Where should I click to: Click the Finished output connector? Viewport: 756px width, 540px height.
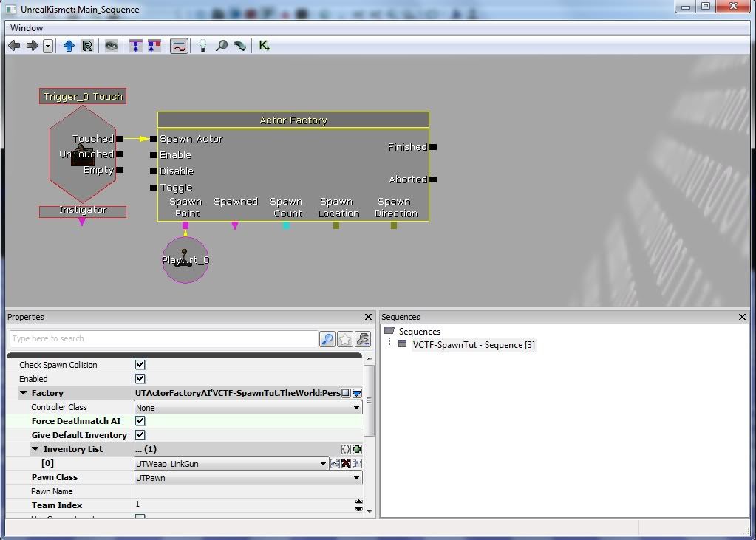[x=433, y=147]
